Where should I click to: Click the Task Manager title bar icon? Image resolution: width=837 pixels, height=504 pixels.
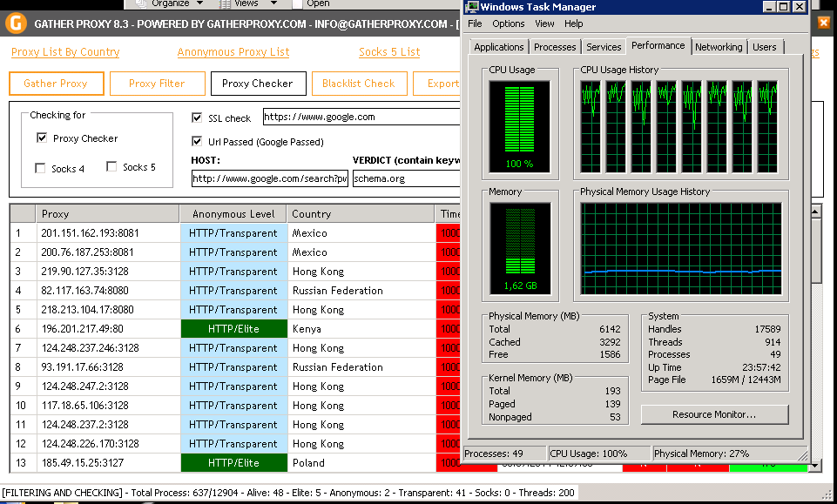(x=472, y=7)
